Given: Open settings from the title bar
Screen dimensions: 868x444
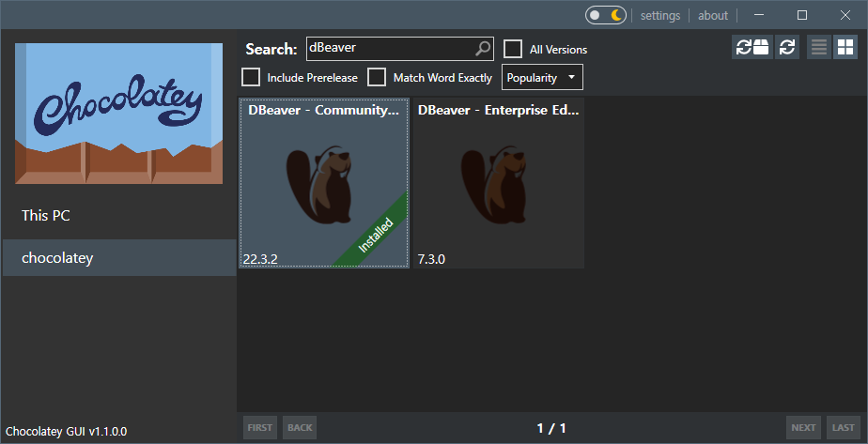Looking at the screenshot, I should (x=659, y=15).
